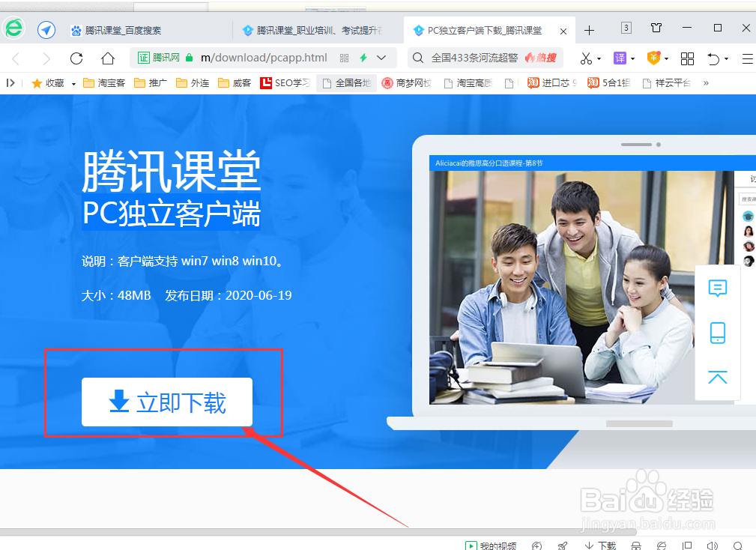The height and width of the screenshot is (550, 756).
Task: Close the PC独立客户端下载 tab
Action: pyautogui.click(x=563, y=31)
